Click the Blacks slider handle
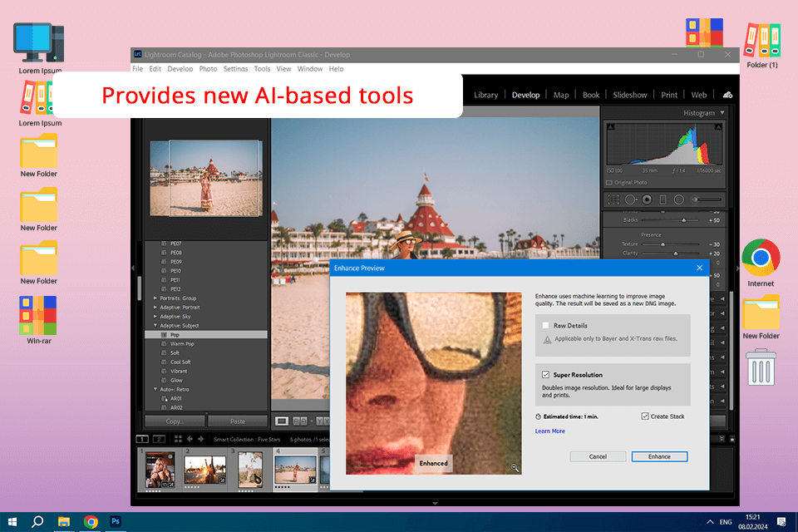The image size is (798, 532). (685, 220)
